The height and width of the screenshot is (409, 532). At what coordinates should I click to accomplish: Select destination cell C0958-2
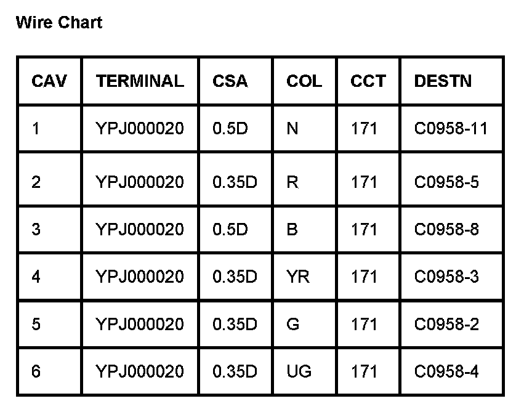446,324
